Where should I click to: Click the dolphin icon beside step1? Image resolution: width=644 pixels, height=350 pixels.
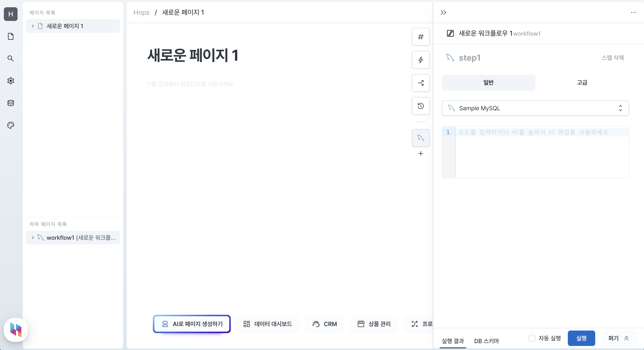pyautogui.click(x=450, y=58)
